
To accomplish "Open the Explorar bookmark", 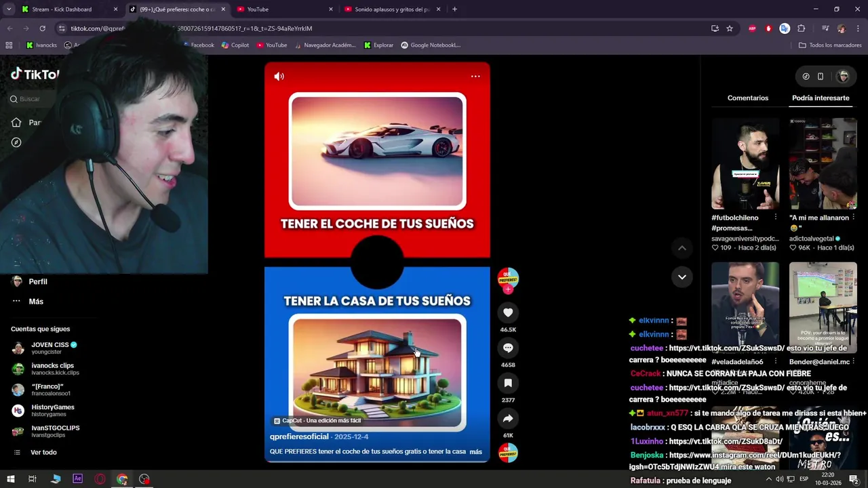I will click(378, 45).
